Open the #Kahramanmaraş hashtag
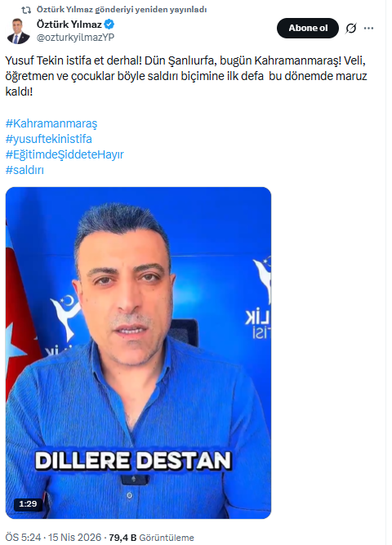Image resolution: width=392 pixels, height=545 pixels. 51,123
